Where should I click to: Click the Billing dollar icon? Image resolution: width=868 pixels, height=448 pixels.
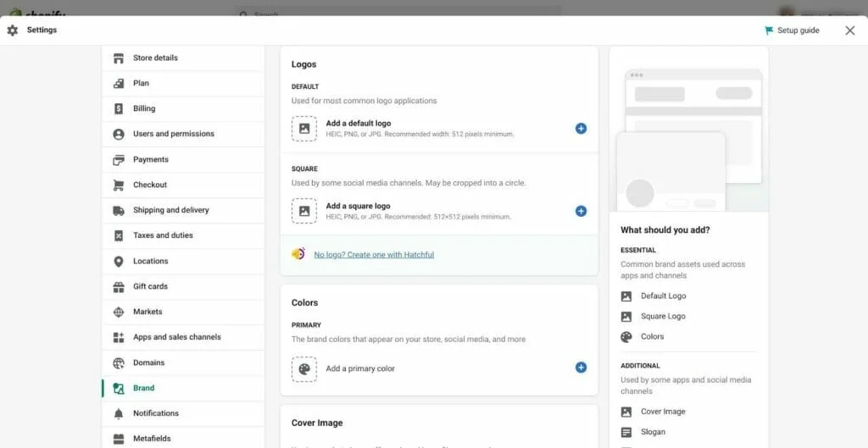(x=119, y=109)
